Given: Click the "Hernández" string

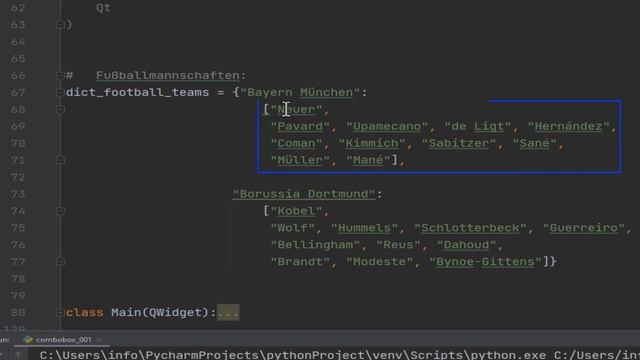Looking at the screenshot, I should click(569, 127).
